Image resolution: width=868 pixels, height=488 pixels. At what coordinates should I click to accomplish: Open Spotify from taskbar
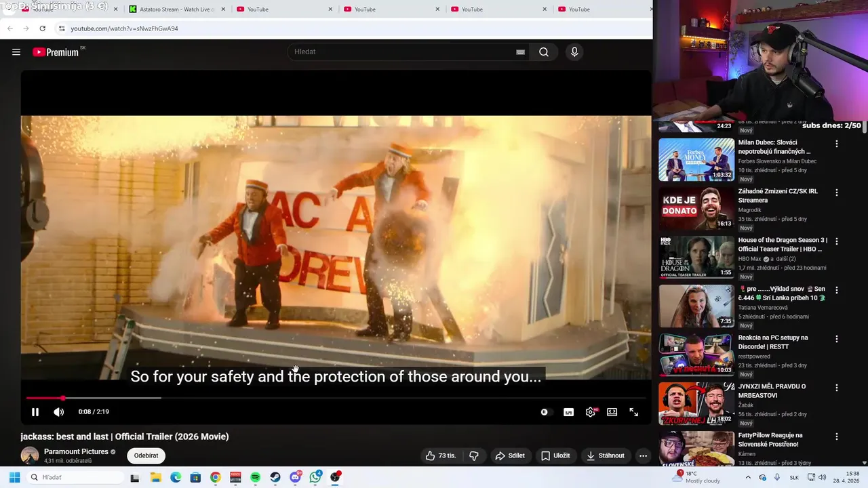click(255, 477)
